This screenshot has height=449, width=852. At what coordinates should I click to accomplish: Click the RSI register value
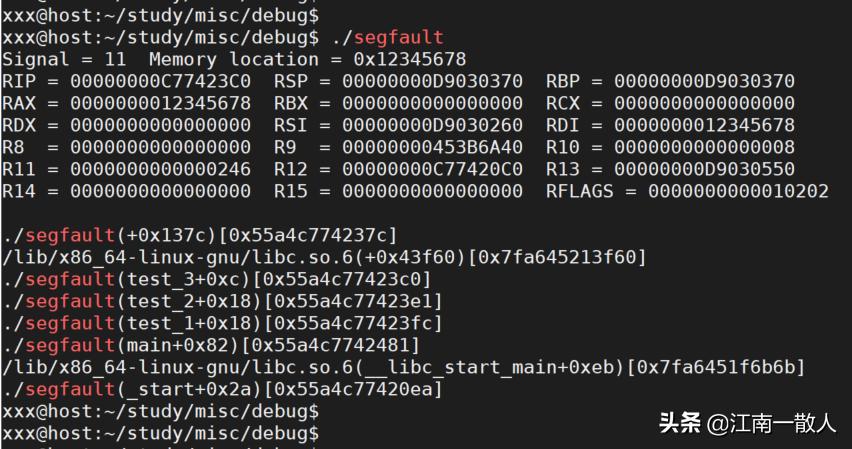click(x=432, y=125)
